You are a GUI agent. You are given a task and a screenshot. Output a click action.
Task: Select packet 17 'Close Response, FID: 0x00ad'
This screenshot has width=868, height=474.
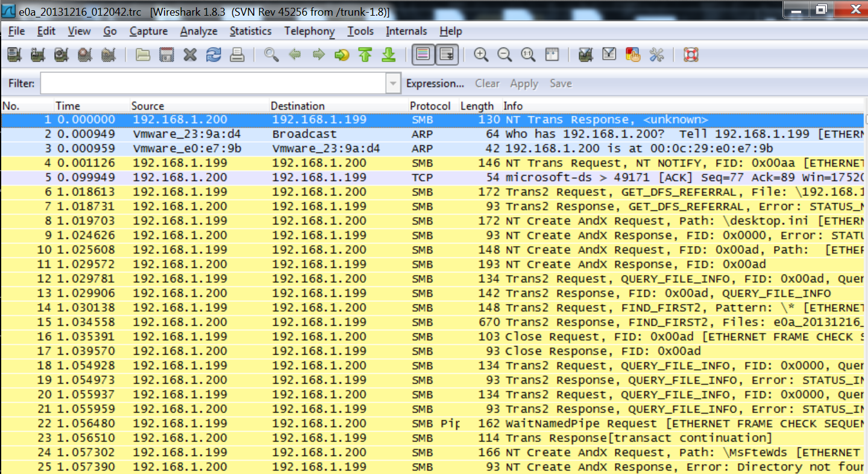[434, 351]
